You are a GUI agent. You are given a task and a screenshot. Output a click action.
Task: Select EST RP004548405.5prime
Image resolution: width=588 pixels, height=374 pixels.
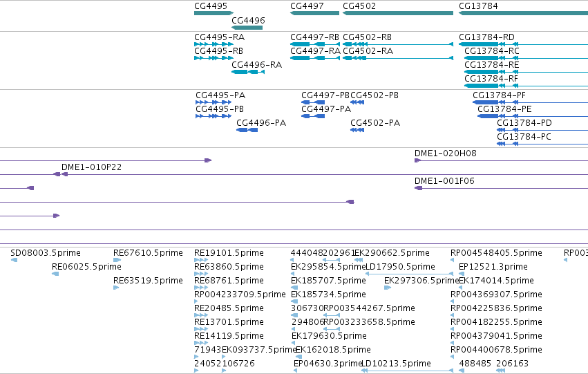tap(496, 253)
